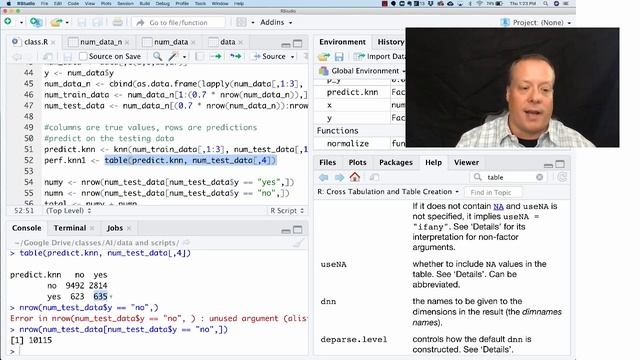The width and height of the screenshot is (640, 360).
Task: Switch to the data tab
Action: point(227,42)
